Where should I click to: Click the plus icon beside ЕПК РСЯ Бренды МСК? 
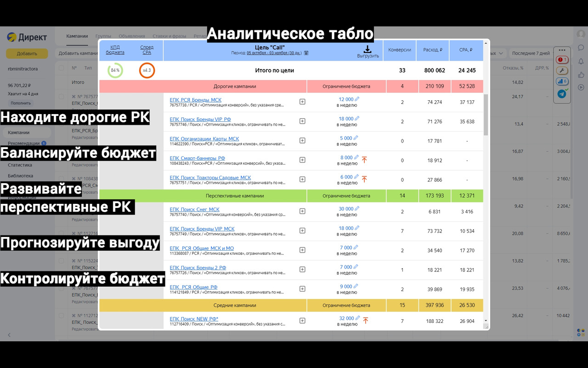302,102
